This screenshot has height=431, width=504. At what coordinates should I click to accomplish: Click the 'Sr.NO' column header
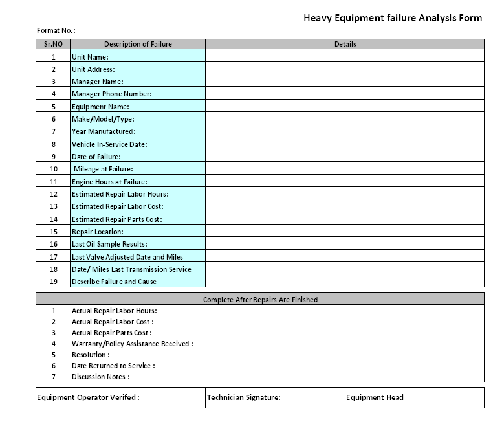coord(53,44)
